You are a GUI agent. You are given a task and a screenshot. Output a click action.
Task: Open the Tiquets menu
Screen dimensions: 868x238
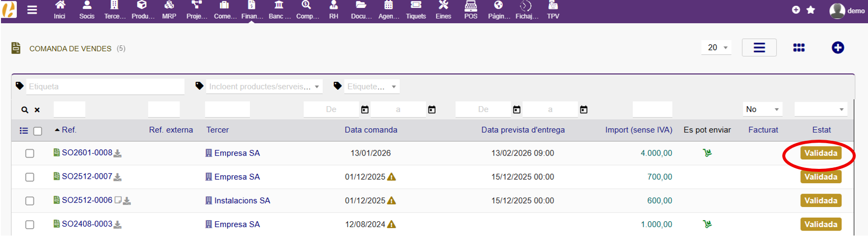[416, 10]
